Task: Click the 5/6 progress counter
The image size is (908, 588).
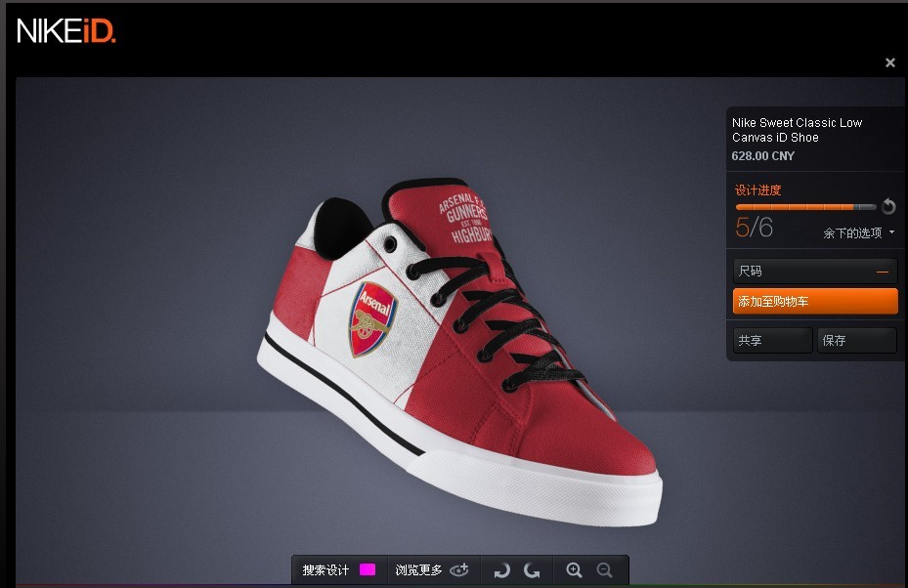Action: [x=754, y=227]
